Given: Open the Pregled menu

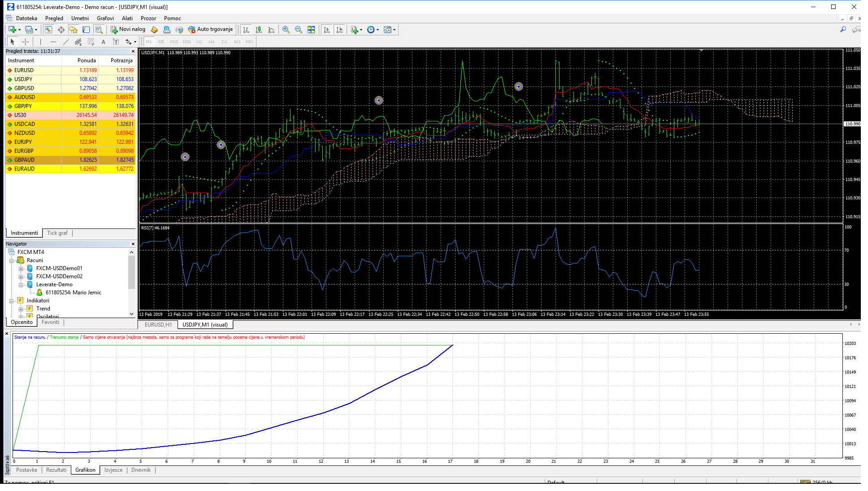Looking at the screenshot, I should point(54,18).
